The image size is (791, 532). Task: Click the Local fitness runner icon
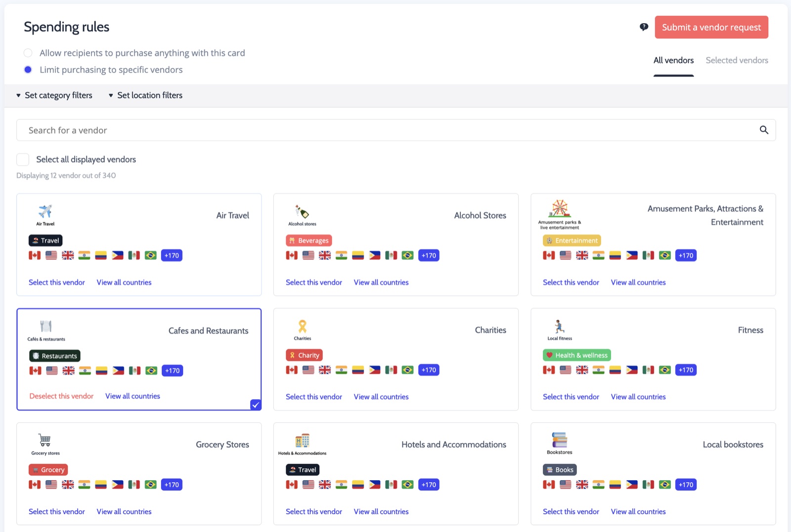559,327
